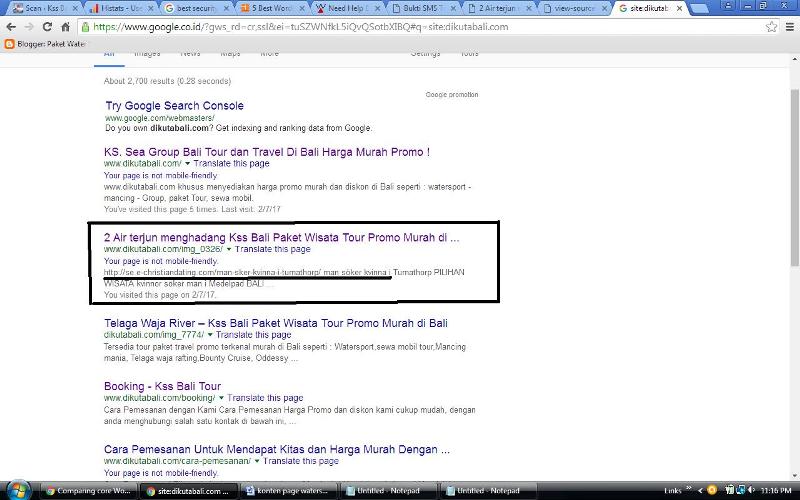Close the view-source tab
This screenshot has height=500, width=800.
(604, 8)
